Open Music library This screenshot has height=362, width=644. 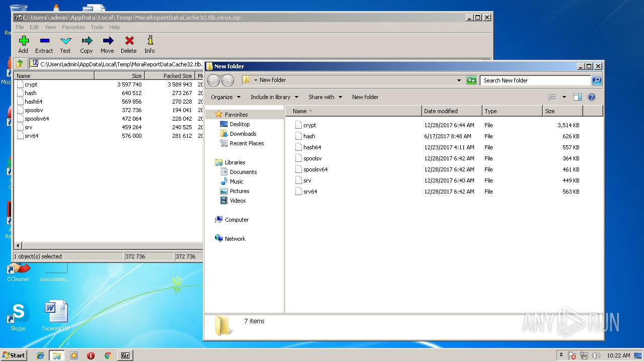[236, 182]
